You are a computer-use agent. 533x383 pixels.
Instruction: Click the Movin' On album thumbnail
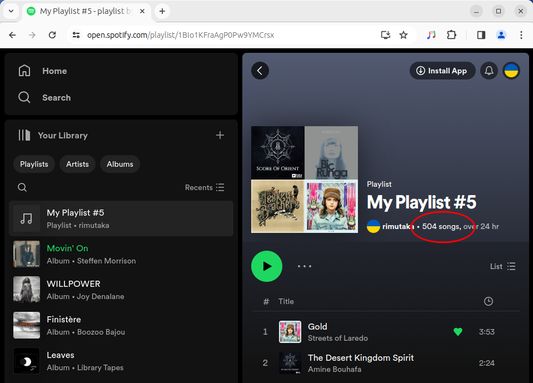(27, 254)
